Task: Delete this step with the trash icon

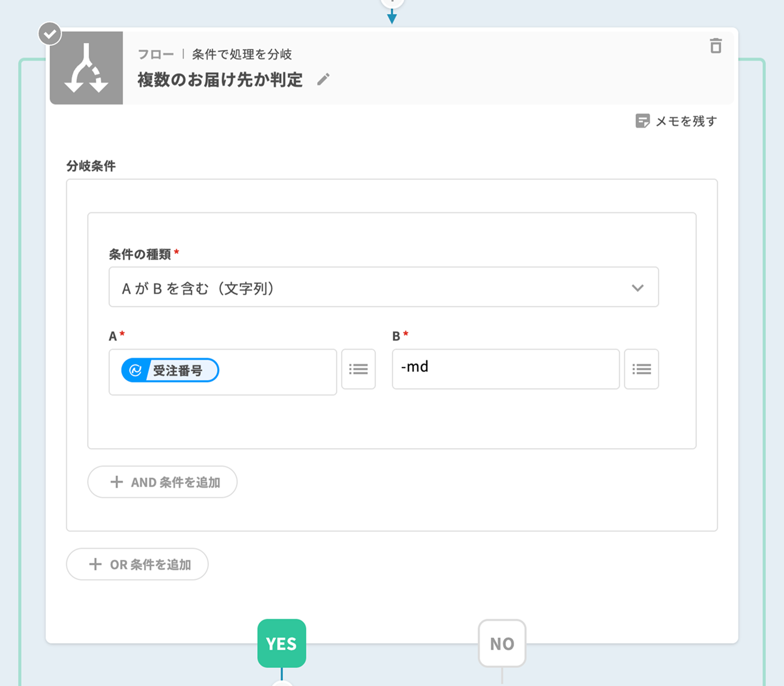Action: click(x=715, y=46)
